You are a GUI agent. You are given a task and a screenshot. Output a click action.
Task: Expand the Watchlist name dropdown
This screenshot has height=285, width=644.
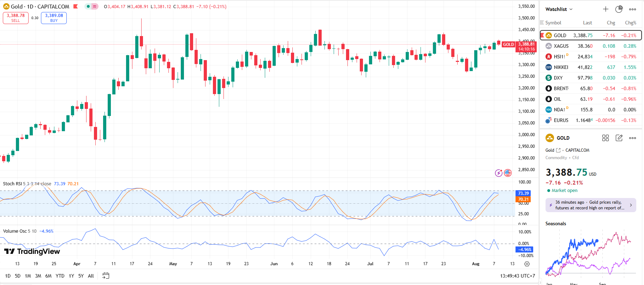click(559, 9)
